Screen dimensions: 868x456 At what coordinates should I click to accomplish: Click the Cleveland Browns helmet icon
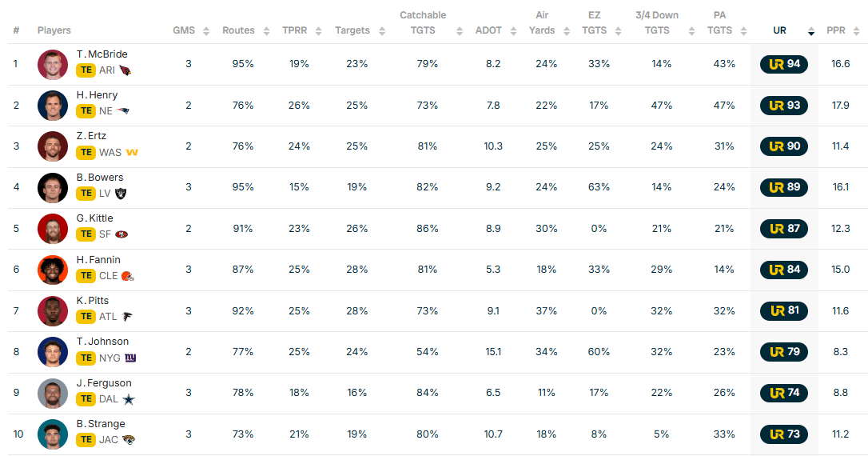(127, 276)
